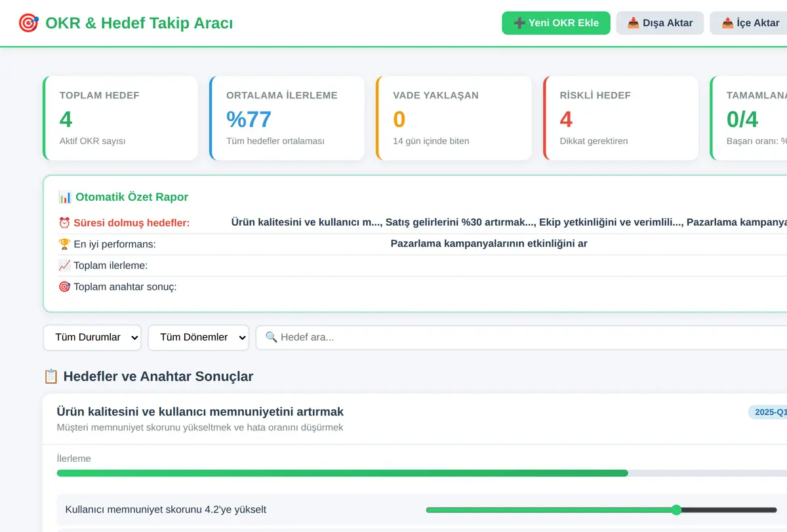The image size is (787, 532).
Task: Click the 'Aktif OKR sayısı' caption
Action: click(x=92, y=141)
